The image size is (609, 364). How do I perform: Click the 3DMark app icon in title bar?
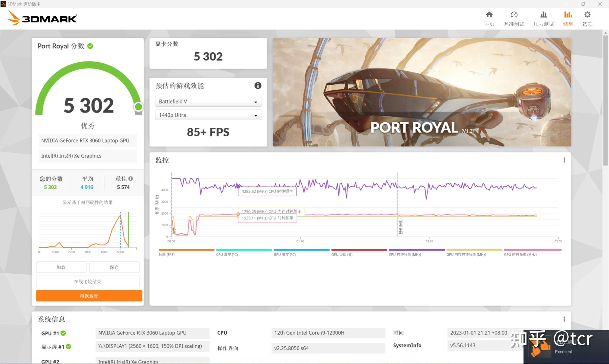pos(3,4)
